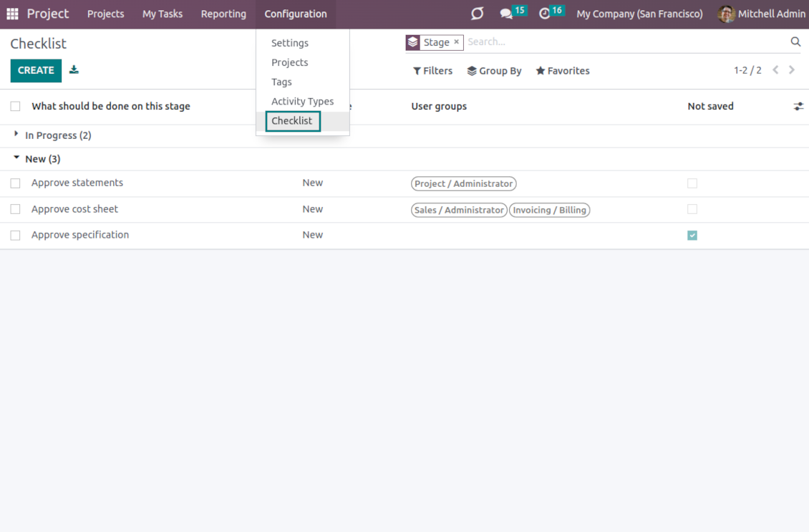The width and height of the screenshot is (809, 532).
Task: Choose Tags in Configuration menu
Action: [x=281, y=82]
